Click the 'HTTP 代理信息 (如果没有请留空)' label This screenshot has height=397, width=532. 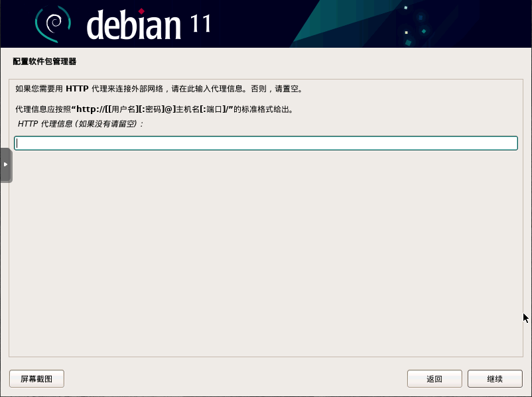(80, 124)
